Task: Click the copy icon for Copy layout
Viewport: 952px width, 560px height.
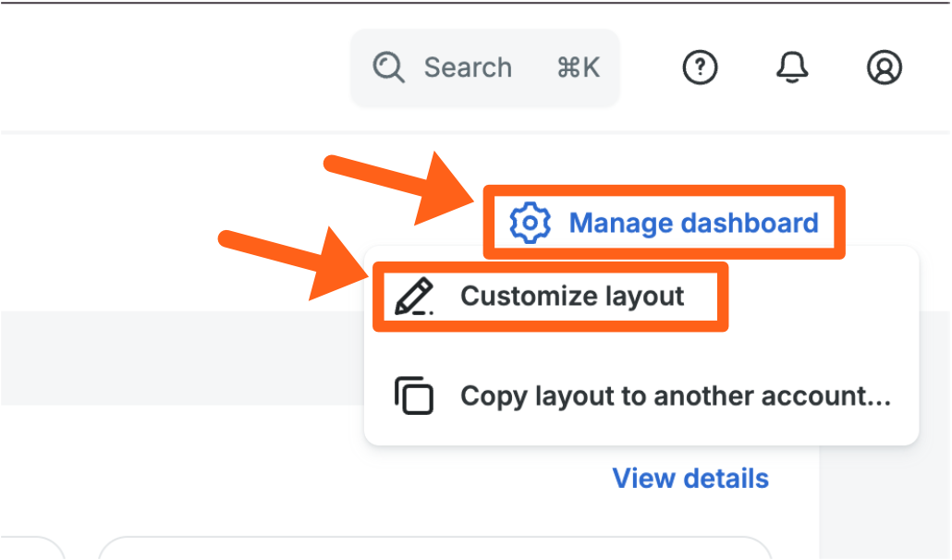Action: [413, 396]
